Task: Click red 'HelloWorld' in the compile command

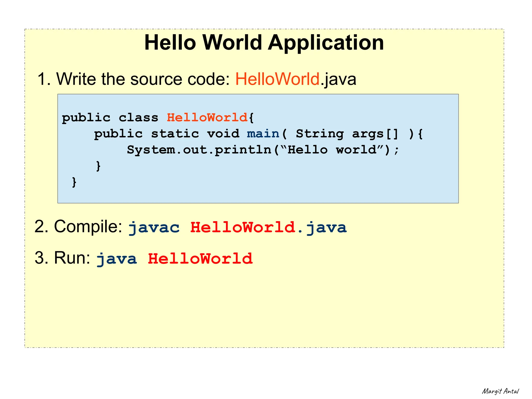Action: pos(243,227)
